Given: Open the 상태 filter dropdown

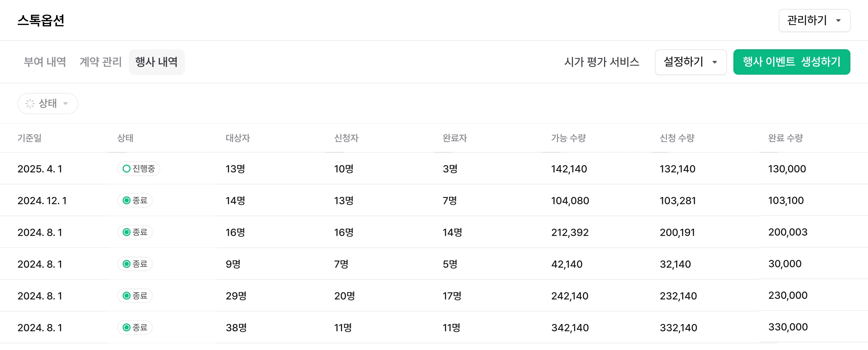Looking at the screenshot, I should (47, 103).
